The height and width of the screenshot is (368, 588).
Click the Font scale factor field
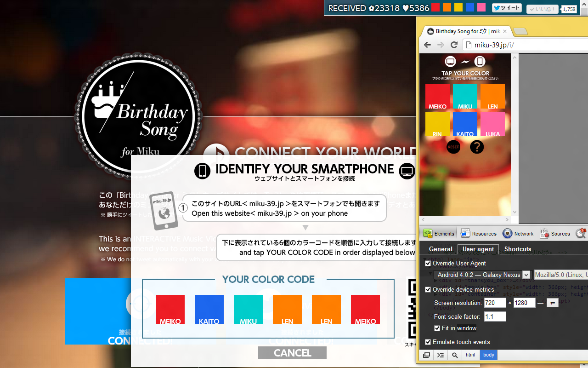tap(495, 316)
